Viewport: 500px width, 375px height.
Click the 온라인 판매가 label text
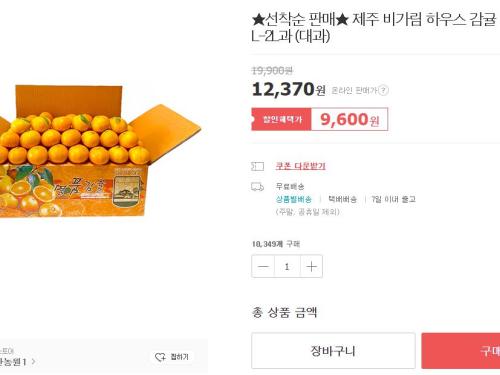[x=354, y=90]
